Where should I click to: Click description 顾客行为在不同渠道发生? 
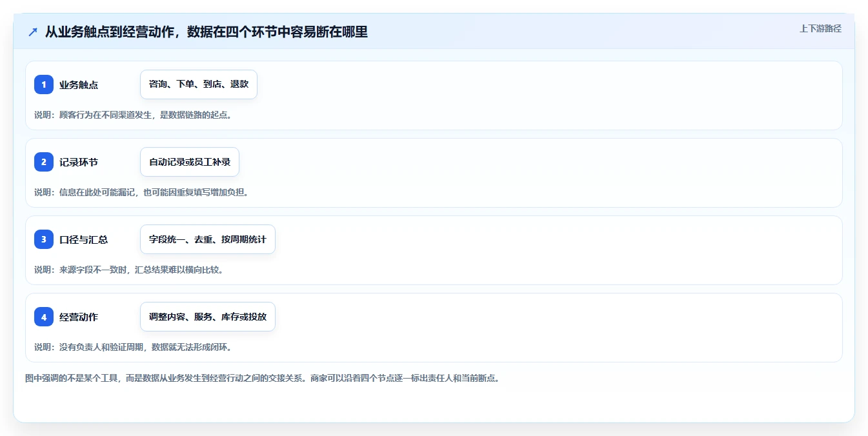(132, 115)
